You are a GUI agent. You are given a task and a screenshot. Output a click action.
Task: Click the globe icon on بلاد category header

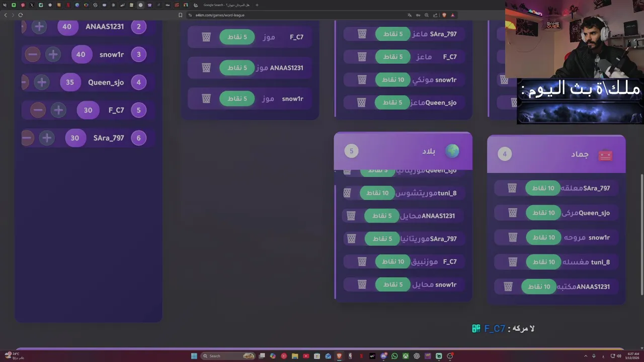click(452, 151)
